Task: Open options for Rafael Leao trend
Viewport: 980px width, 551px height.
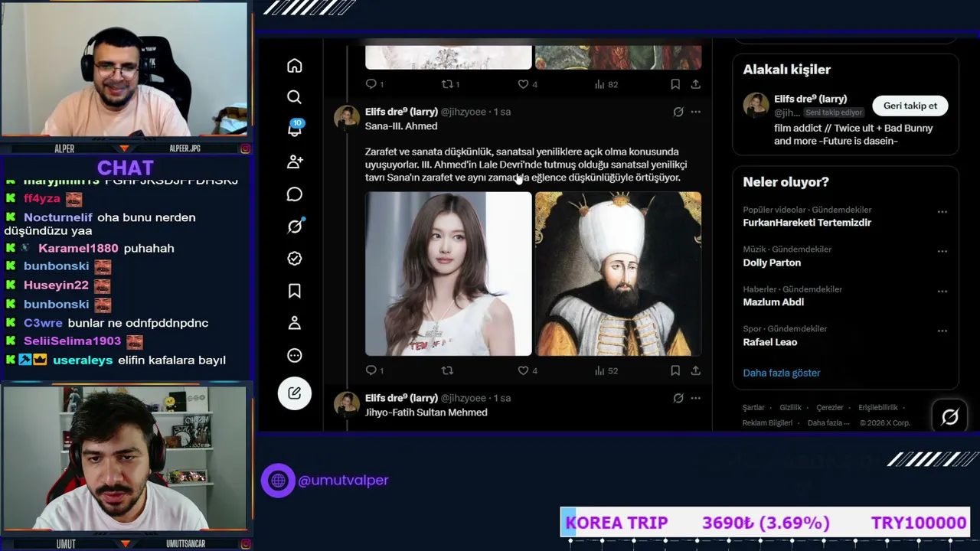Action: pyautogui.click(x=942, y=331)
